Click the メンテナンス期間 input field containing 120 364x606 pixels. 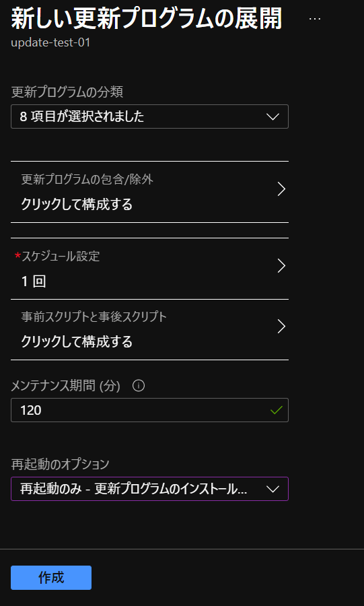(149, 410)
